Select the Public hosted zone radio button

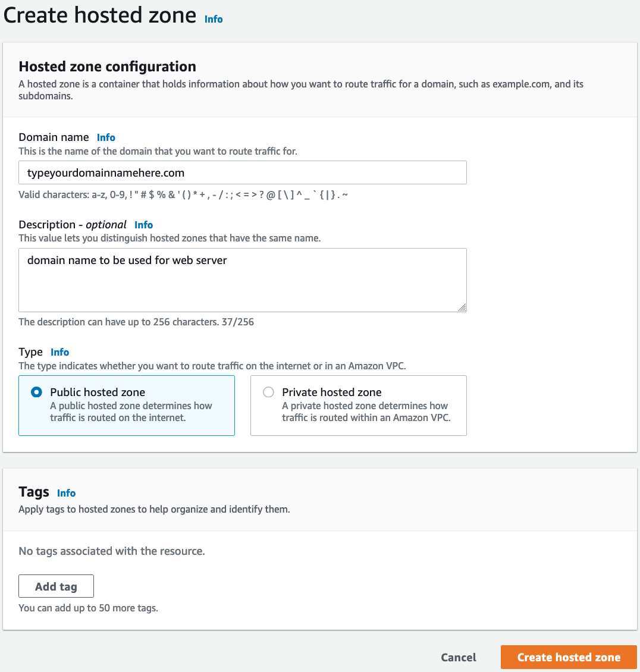click(37, 392)
